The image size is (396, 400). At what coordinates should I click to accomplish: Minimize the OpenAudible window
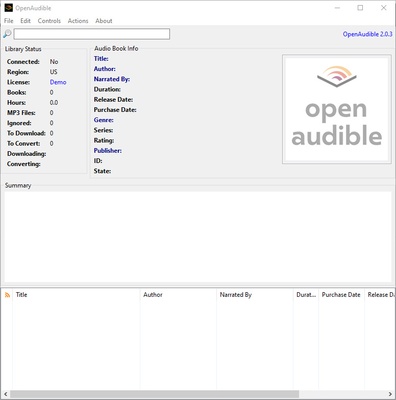coord(337,8)
